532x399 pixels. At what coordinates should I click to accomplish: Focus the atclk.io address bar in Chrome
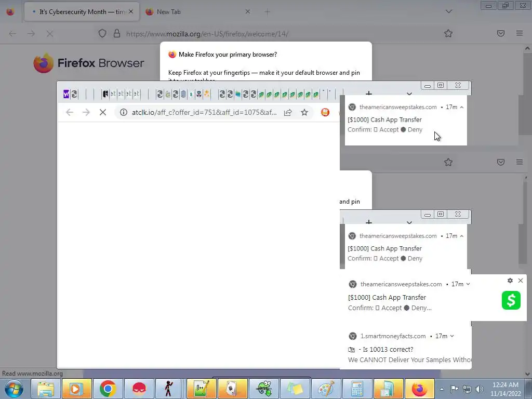point(204,112)
